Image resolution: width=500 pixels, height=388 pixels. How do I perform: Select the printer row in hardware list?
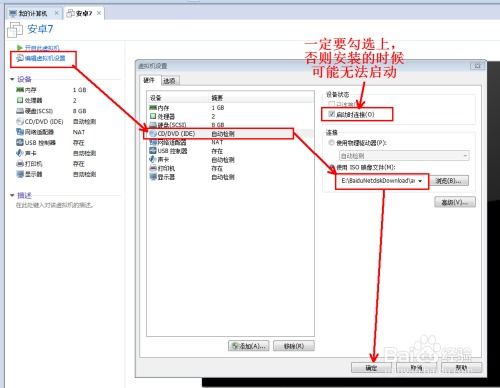click(230, 168)
